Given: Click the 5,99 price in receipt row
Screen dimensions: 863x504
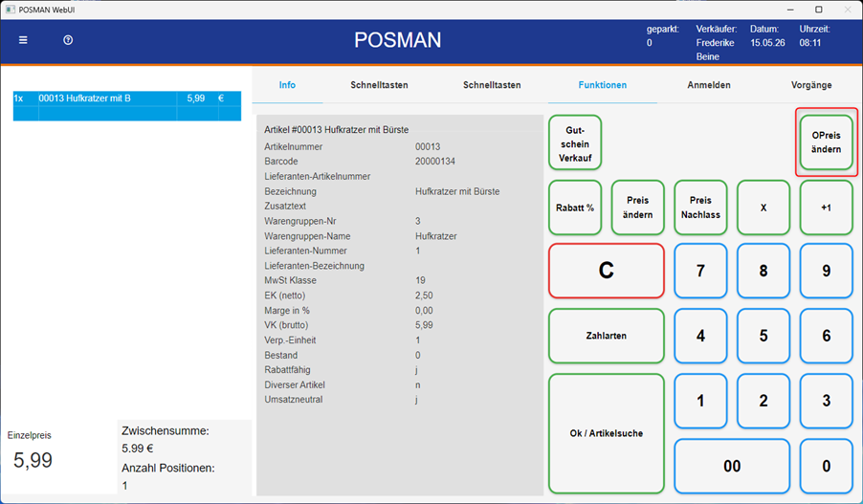Looking at the screenshot, I should pyautogui.click(x=195, y=99).
